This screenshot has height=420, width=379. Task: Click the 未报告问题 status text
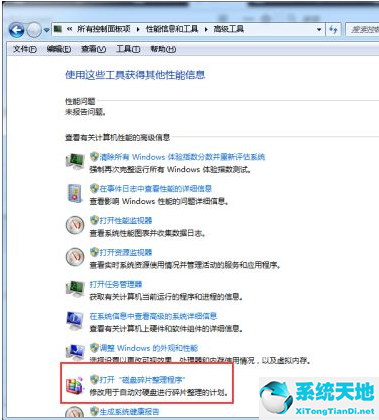pyautogui.click(x=85, y=112)
